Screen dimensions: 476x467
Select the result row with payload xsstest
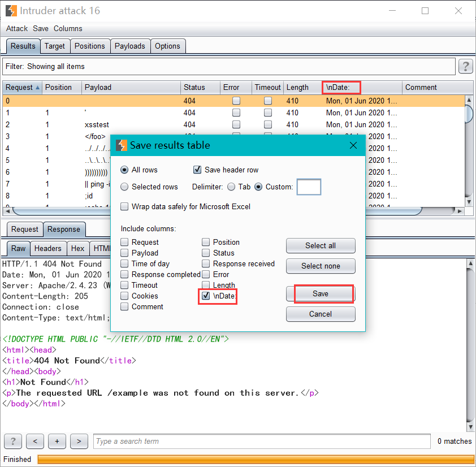point(233,124)
